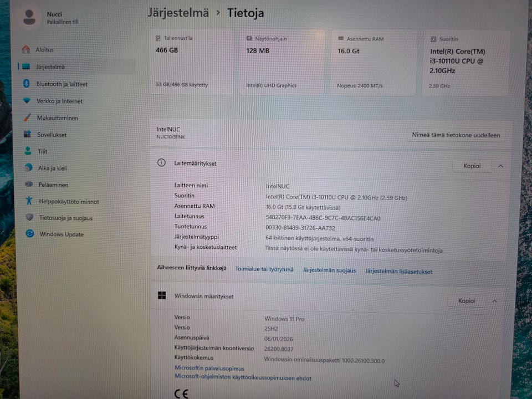
Task: Click the Tilit person icon
Action: click(x=28, y=151)
